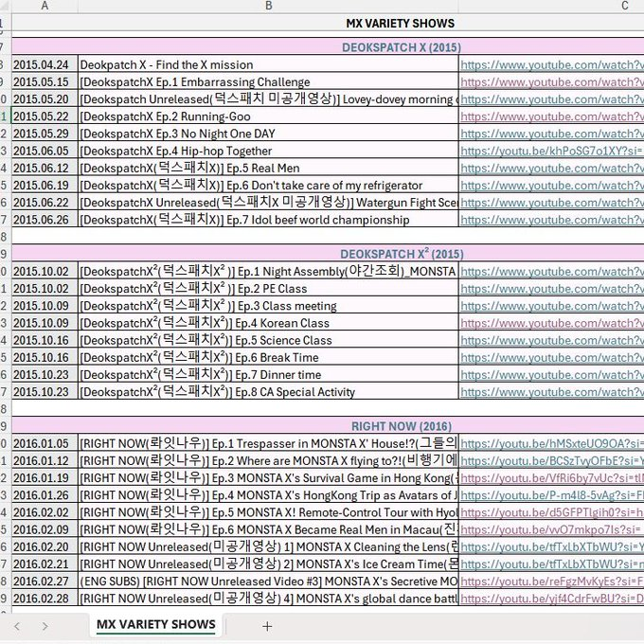Viewport: 644px width, 644px height.
Task: Select the MX VARIETY SHOWS sheet tab
Action: tap(156, 625)
